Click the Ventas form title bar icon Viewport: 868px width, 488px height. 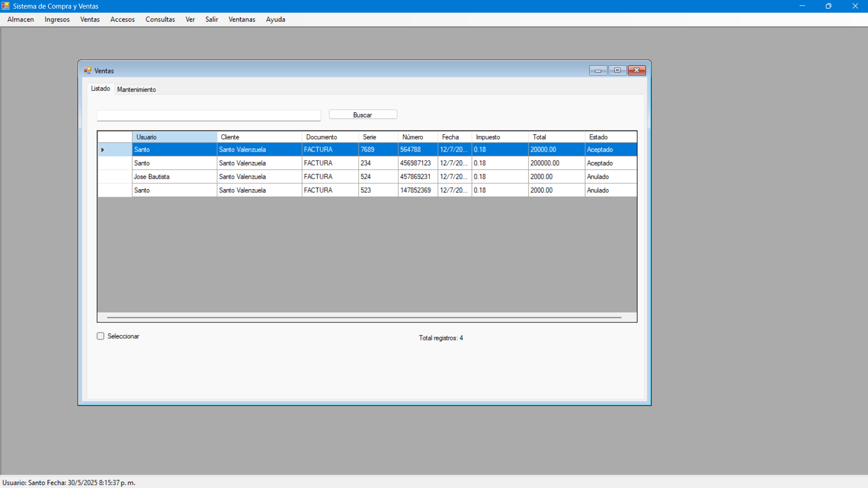tap(87, 70)
